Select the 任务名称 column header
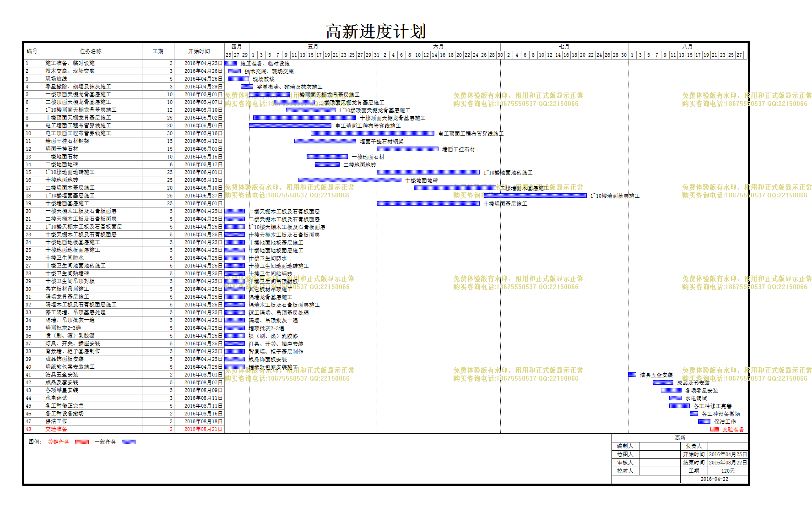 [91, 51]
